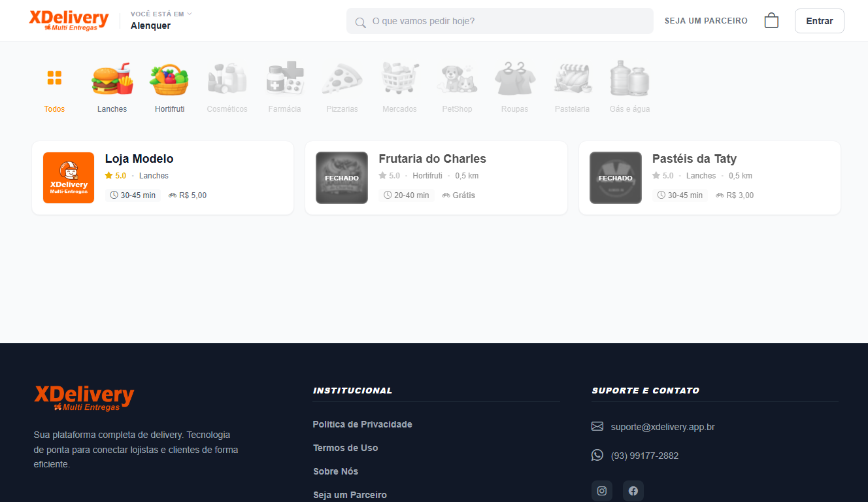Open the shopping bag cart icon
Viewport: 868px width, 502px height.
[771, 21]
